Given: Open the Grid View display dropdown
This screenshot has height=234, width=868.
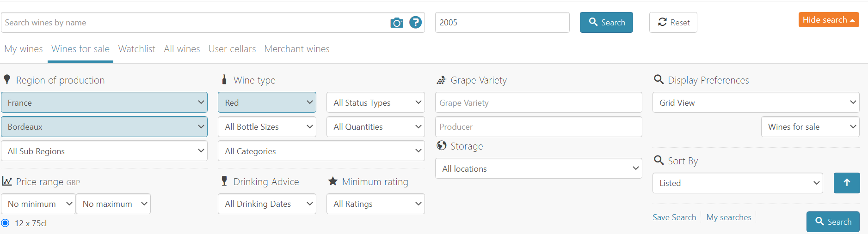Looking at the screenshot, I should tap(755, 102).
